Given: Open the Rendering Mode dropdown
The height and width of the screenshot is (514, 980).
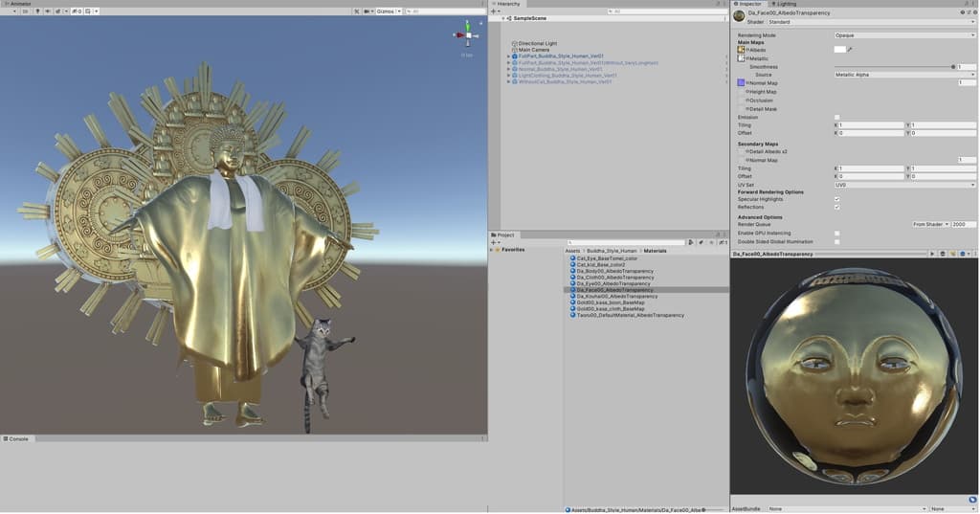Looking at the screenshot, I should [x=903, y=34].
